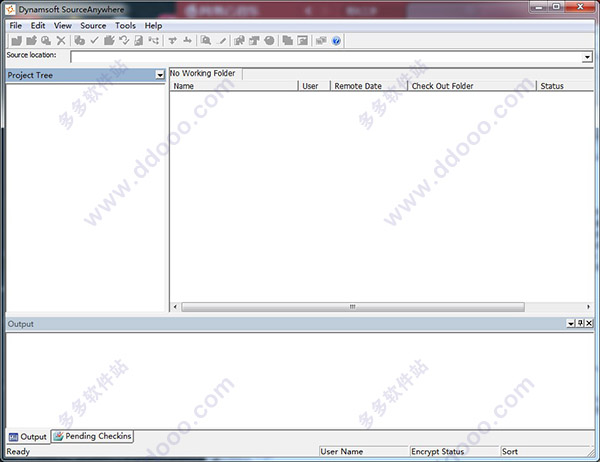Click into the Source location input field
The image size is (600, 462).
tap(327, 57)
